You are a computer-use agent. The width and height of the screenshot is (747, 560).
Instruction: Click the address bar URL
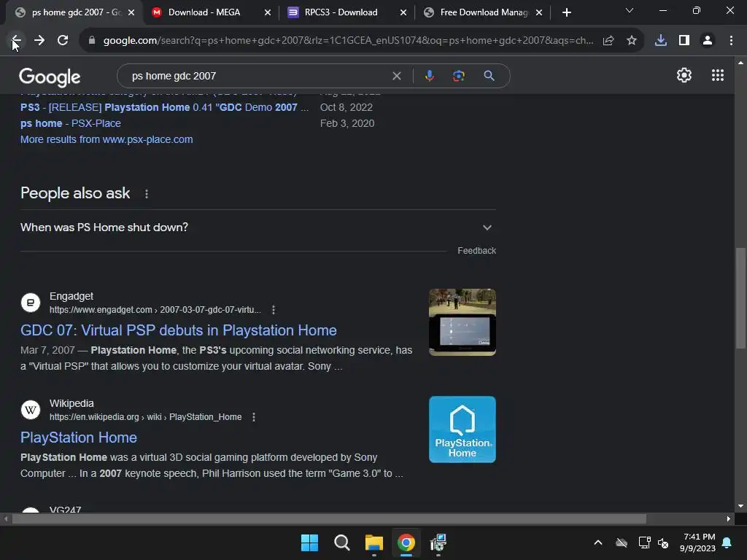(x=348, y=41)
